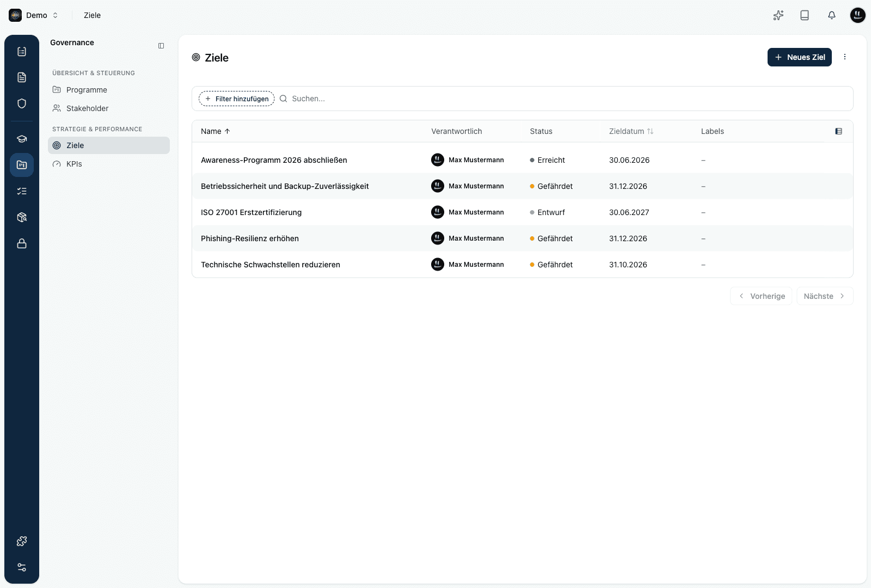The image size is (871, 588).
Task: Focus the Suchen search field
Action: coord(563,99)
